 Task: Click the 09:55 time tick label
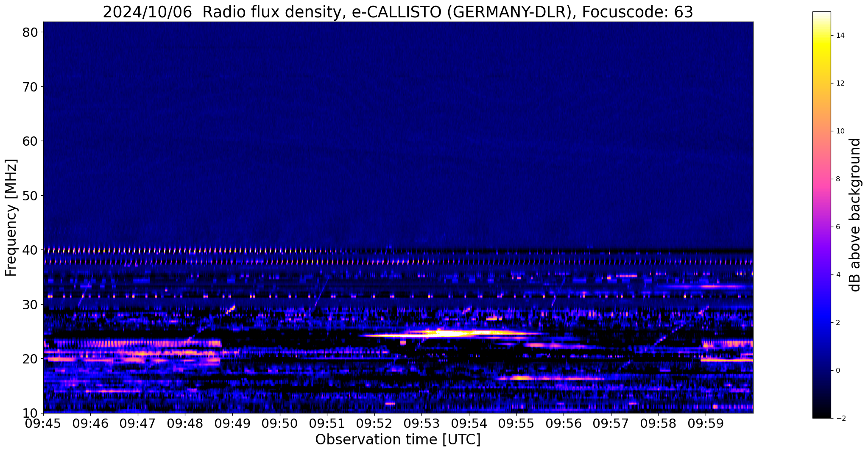click(x=516, y=424)
